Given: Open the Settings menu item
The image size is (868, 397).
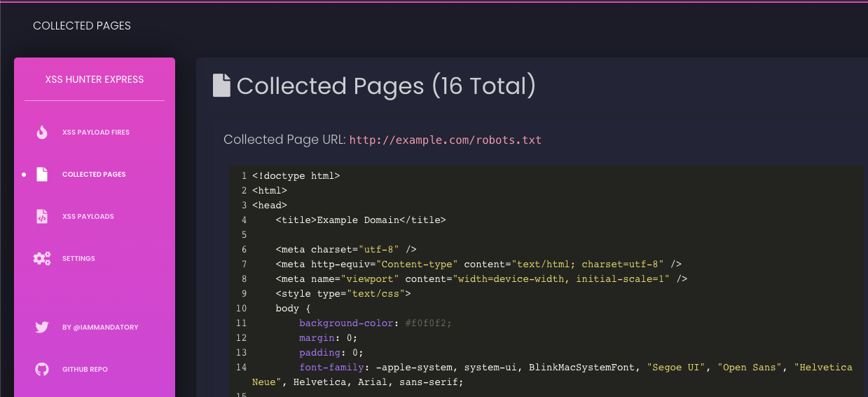Looking at the screenshot, I should 78,258.
